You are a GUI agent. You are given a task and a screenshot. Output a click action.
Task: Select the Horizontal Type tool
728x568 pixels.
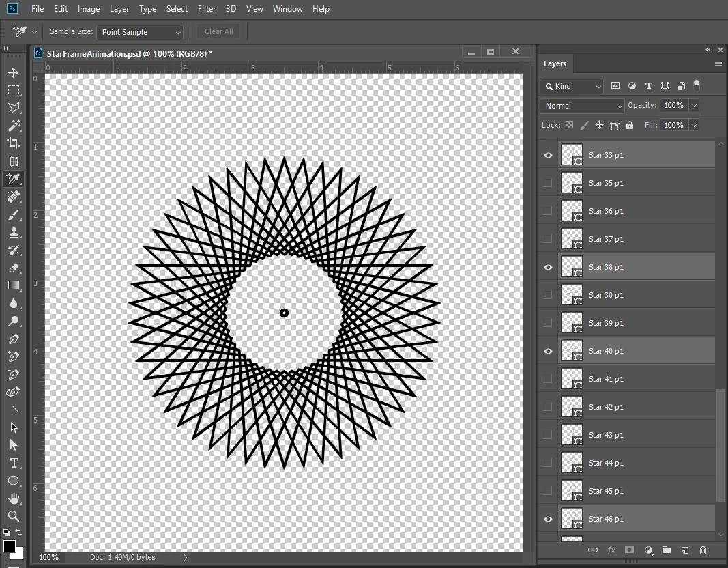(14, 463)
